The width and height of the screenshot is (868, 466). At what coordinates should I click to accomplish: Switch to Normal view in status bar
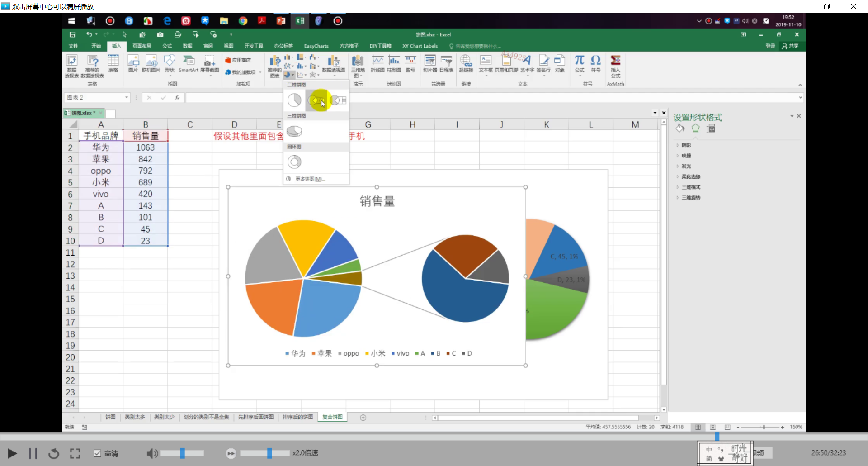698,427
